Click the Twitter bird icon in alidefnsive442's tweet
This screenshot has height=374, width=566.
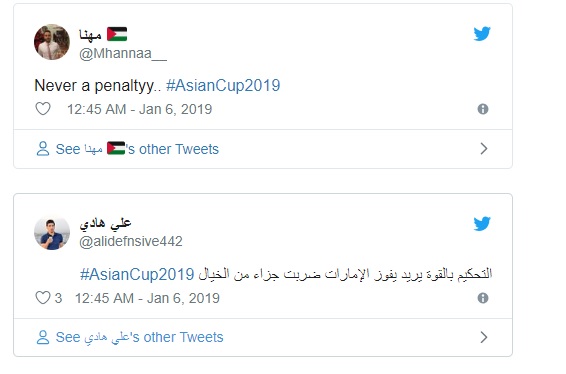(482, 223)
